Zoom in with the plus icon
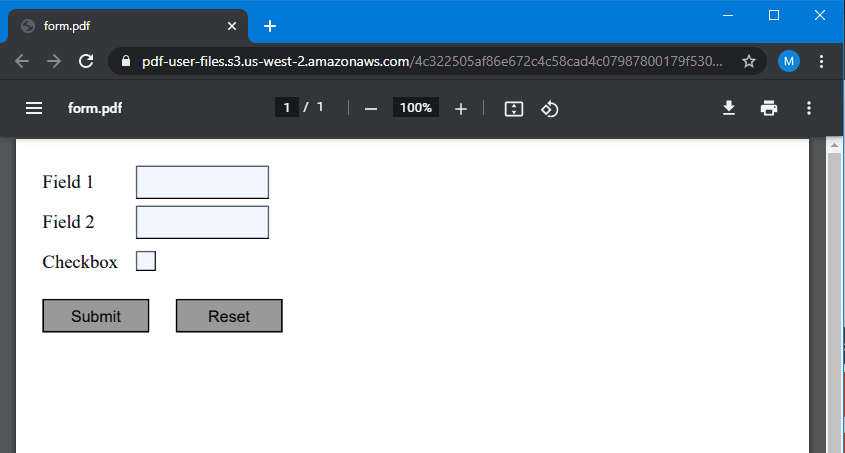The image size is (845, 453). 460,108
